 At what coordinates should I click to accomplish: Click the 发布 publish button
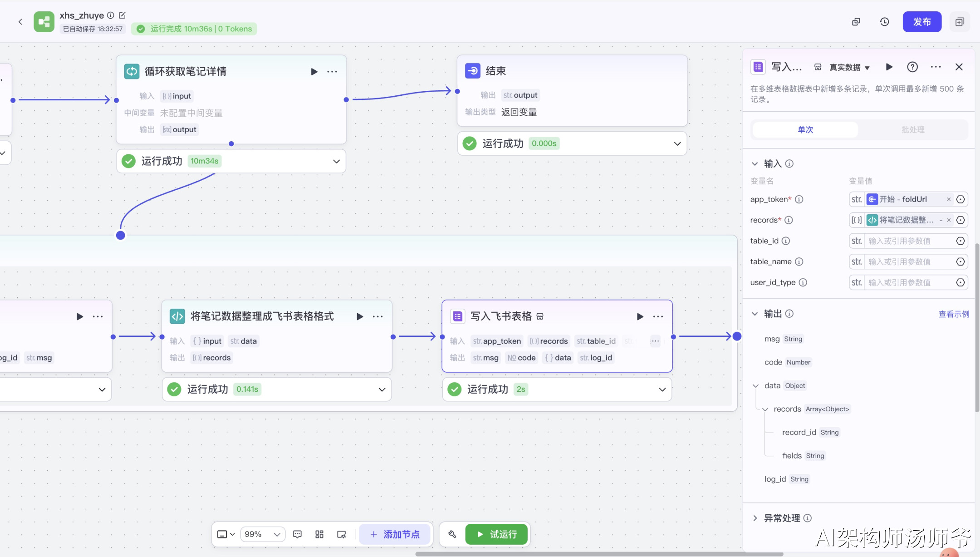click(x=921, y=22)
